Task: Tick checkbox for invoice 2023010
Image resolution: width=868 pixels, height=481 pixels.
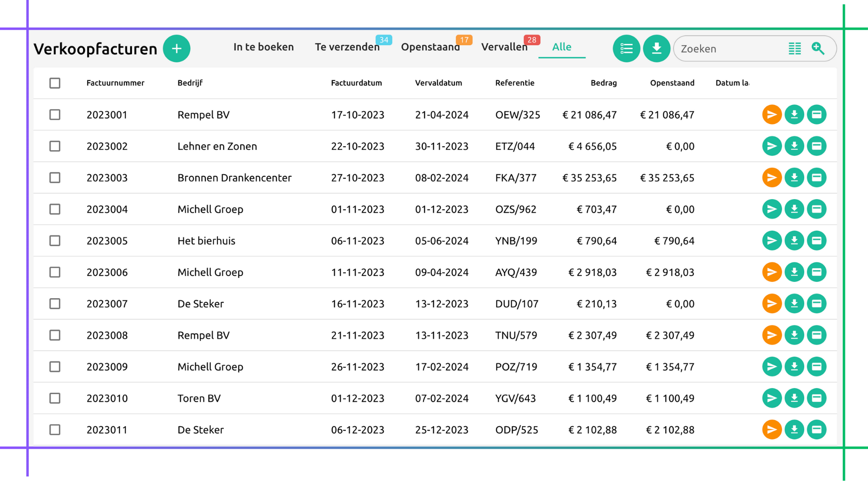Action: click(55, 398)
